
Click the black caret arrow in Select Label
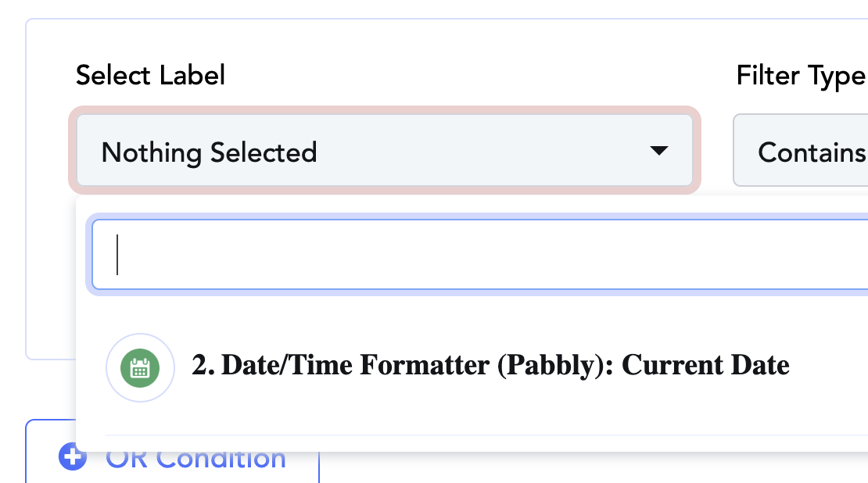658,151
